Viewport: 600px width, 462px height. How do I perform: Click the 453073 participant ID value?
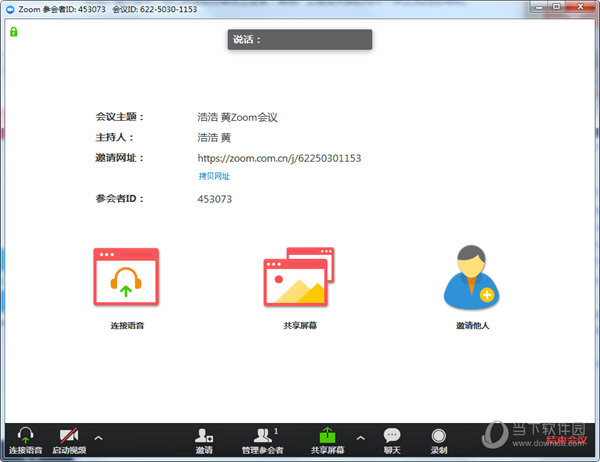pos(215,199)
